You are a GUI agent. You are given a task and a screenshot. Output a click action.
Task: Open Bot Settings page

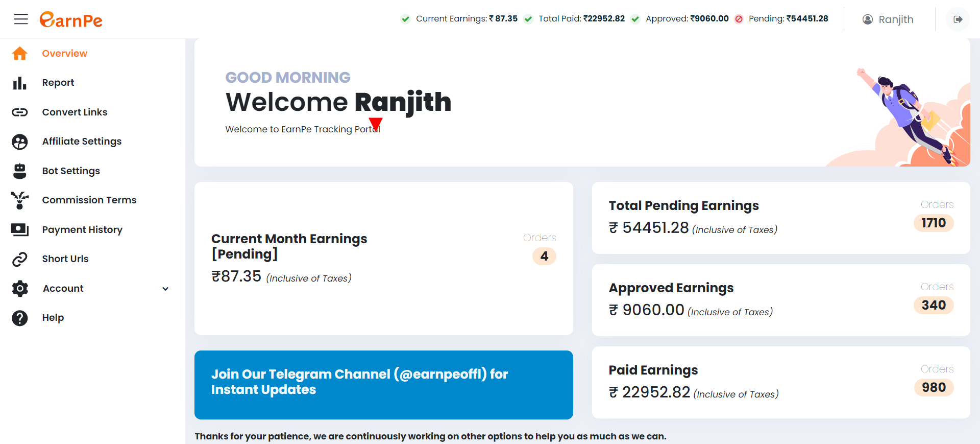pos(71,171)
